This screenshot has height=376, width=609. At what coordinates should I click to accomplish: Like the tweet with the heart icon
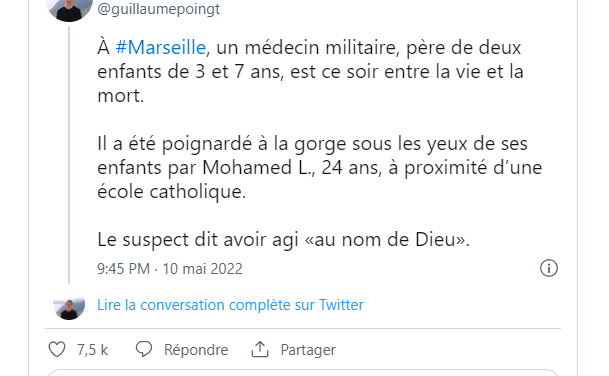point(57,350)
